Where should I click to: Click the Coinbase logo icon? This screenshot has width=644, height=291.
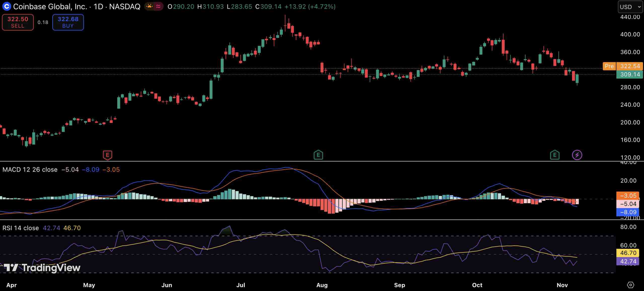pos(7,7)
